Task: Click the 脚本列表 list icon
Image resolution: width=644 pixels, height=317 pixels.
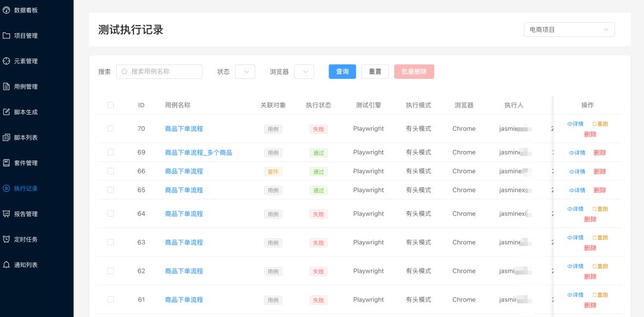Action: [x=6, y=137]
